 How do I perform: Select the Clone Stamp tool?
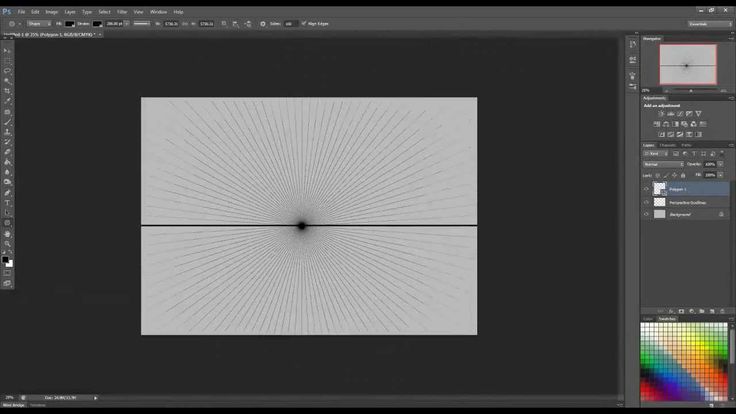(7, 132)
